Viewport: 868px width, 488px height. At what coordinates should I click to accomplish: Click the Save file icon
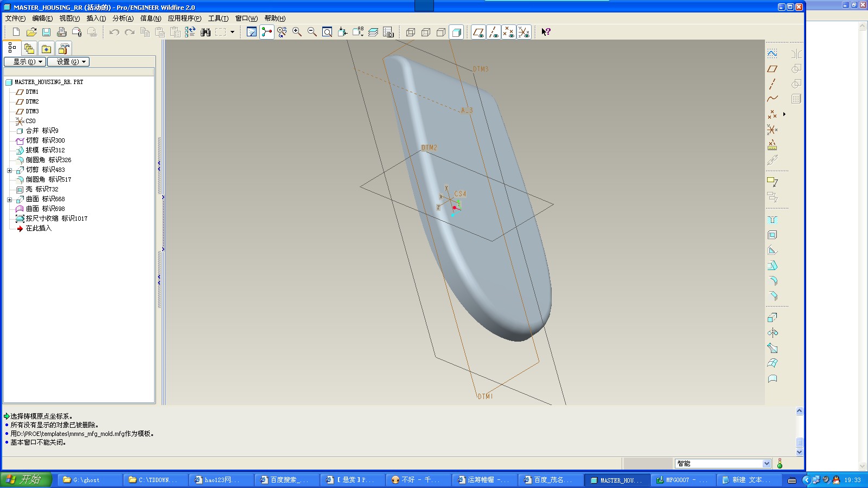[47, 32]
